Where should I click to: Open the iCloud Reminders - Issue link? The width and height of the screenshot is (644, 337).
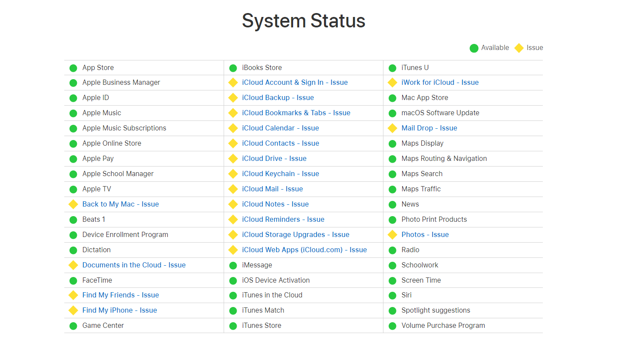coord(283,220)
